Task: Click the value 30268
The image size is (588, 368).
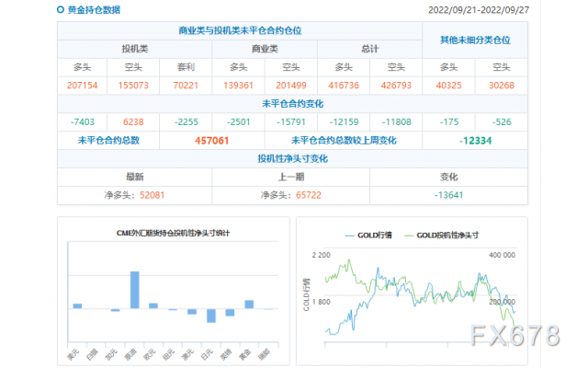Action: pos(502,86)
